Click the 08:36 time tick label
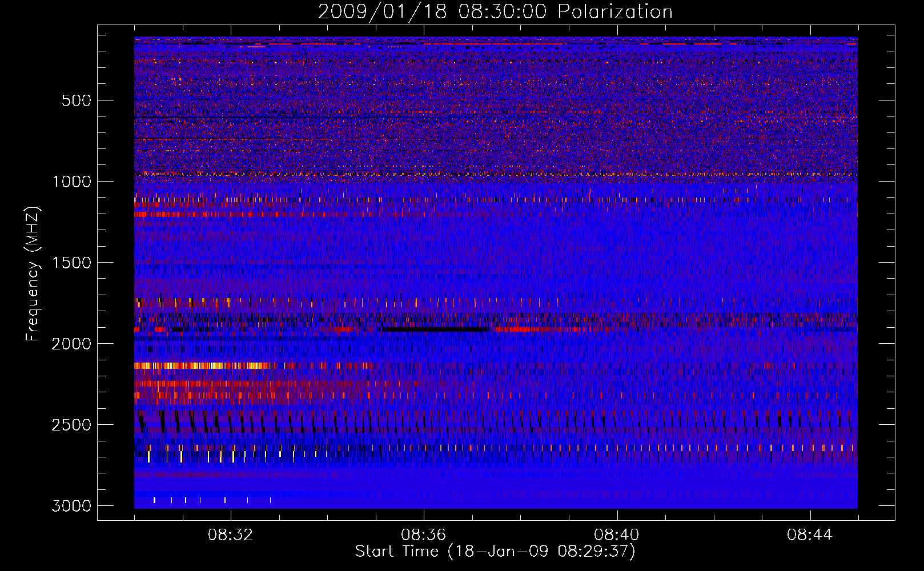The image size is (924, 571). (x=424, y=535)
